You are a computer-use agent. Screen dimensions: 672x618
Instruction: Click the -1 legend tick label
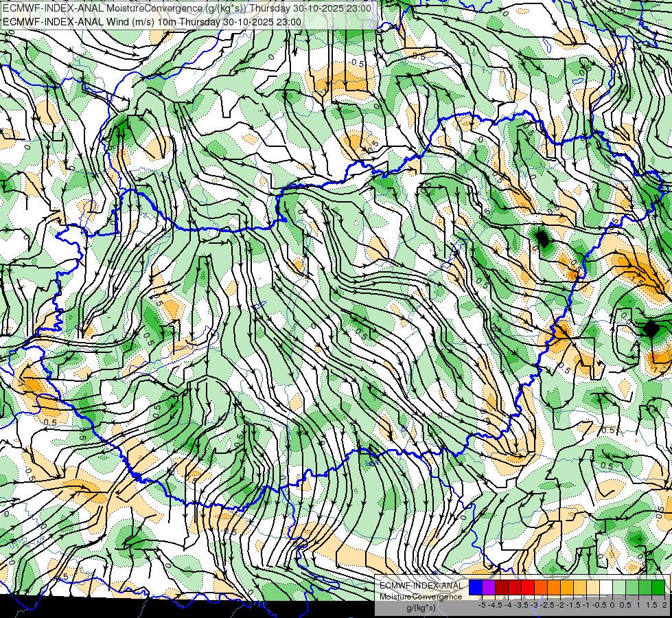click(x=586, y=606)
